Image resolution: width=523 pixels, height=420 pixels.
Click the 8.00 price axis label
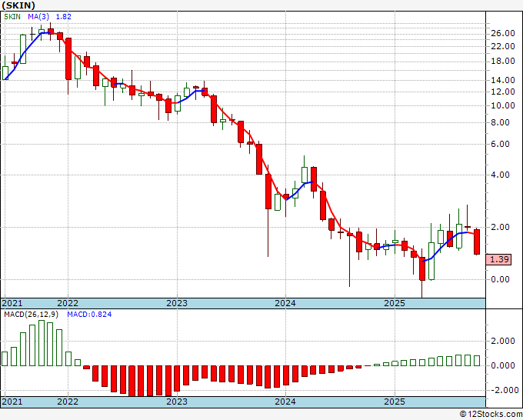tap(501, 123)
